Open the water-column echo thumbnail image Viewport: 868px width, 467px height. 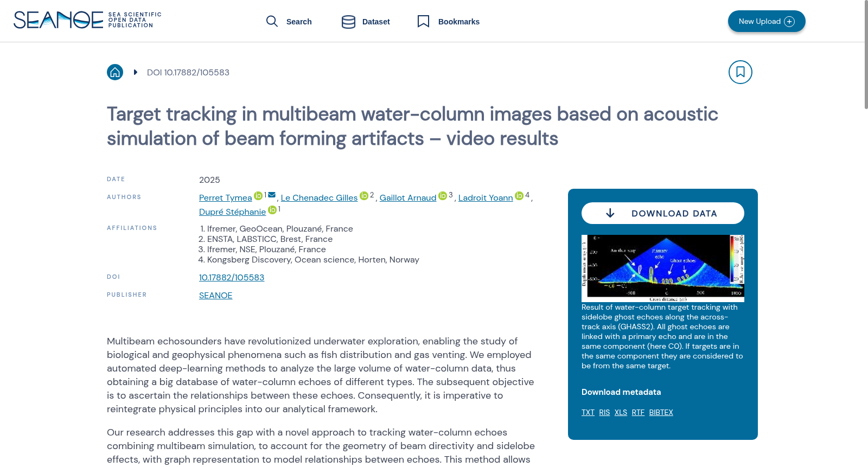tap(663, 268)
